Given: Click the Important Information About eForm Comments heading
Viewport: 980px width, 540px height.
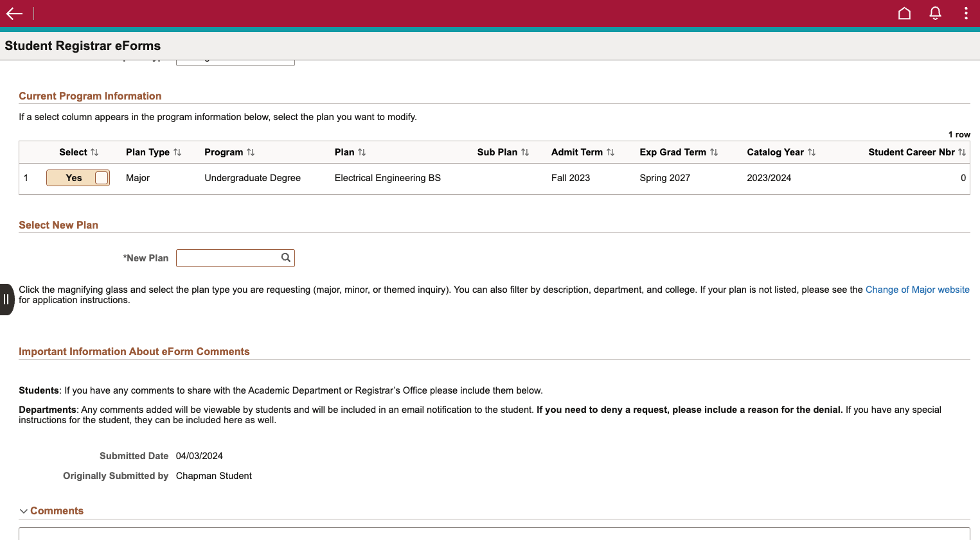Looking at the screenshot, I should pos(134,351).
